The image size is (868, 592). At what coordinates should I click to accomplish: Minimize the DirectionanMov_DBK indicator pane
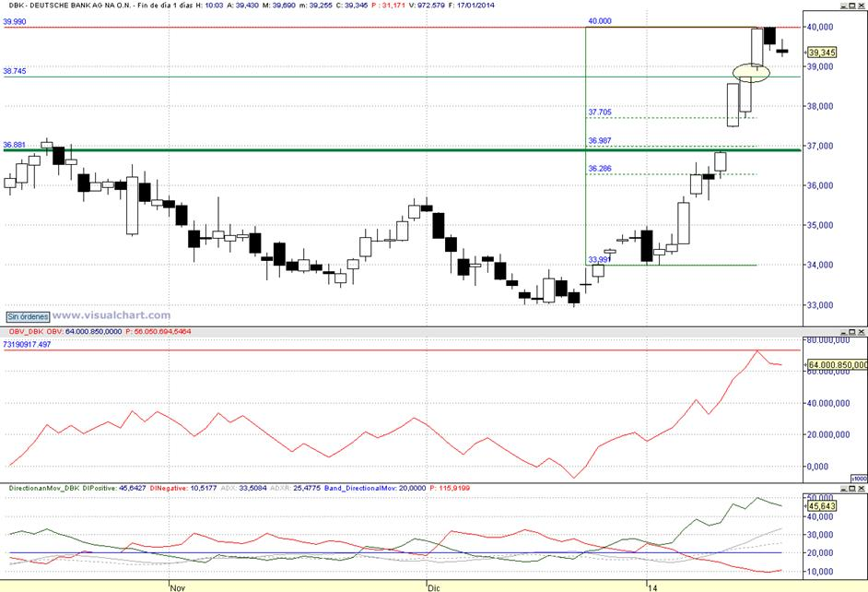point(843,489)
